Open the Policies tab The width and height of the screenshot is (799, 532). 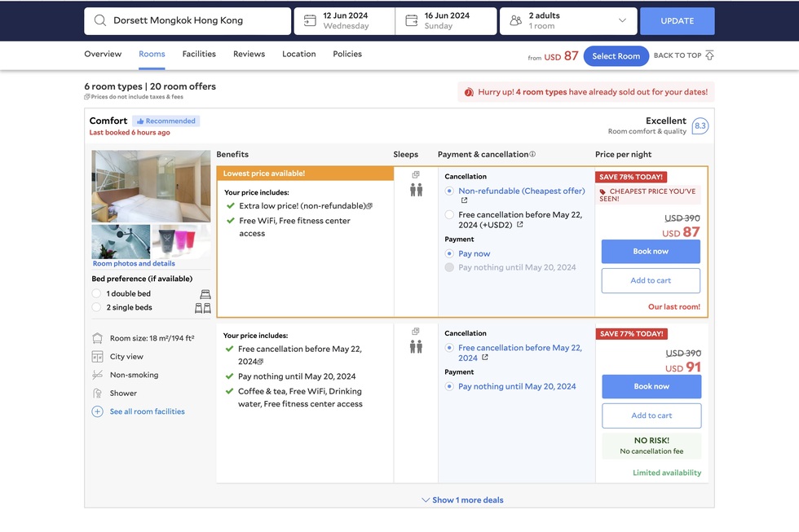[347, 54]
